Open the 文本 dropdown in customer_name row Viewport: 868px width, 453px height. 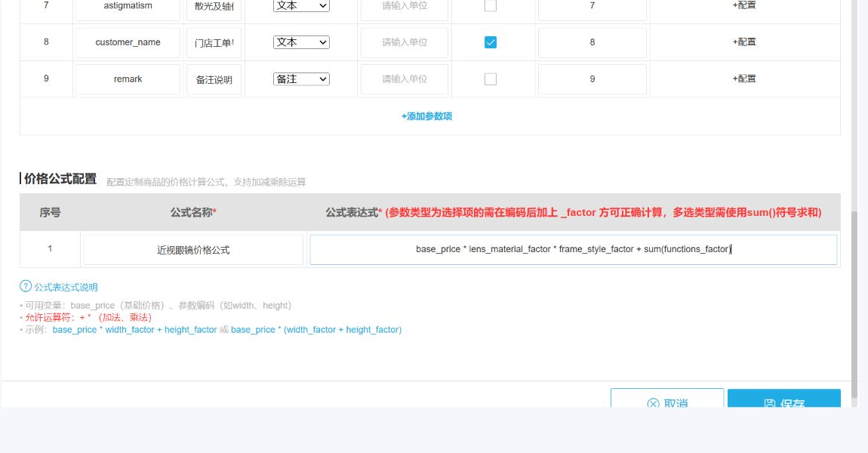(301, 42)
